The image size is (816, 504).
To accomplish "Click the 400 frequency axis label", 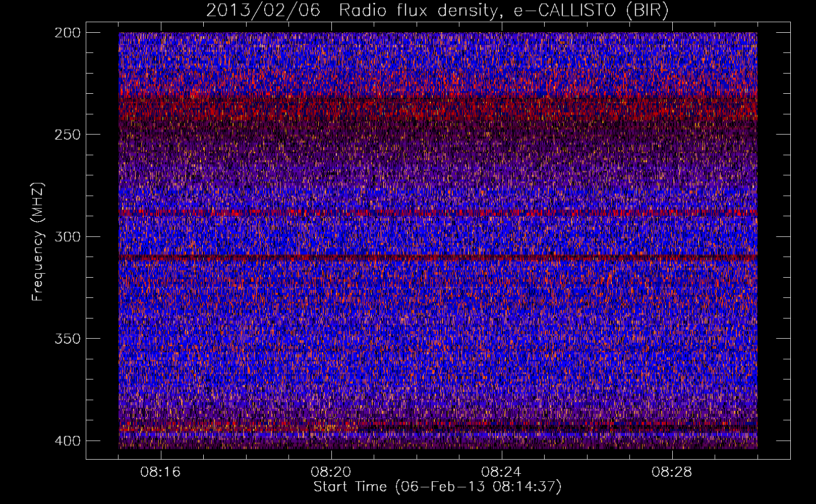I will pos(67,440).
